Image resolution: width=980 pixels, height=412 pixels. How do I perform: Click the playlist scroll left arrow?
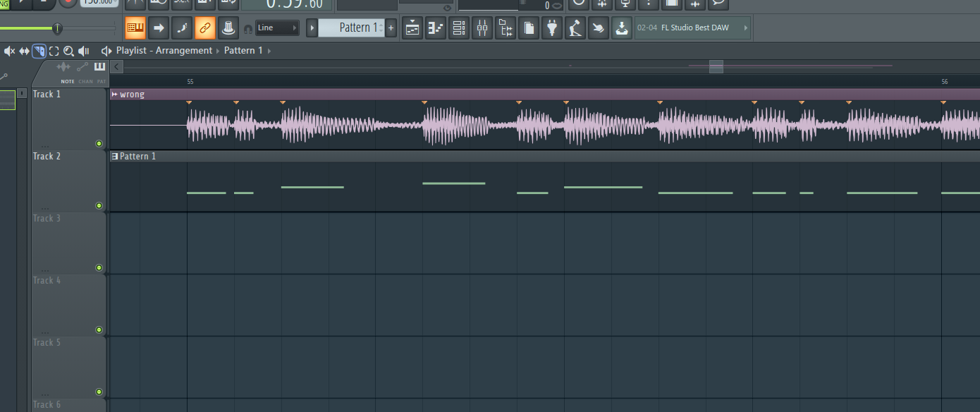(x=117, y=67)
